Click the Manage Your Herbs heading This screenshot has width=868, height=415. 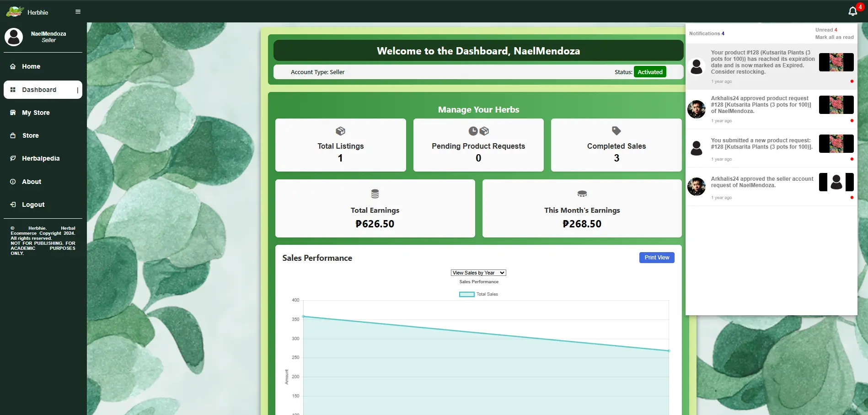(478, 110)
